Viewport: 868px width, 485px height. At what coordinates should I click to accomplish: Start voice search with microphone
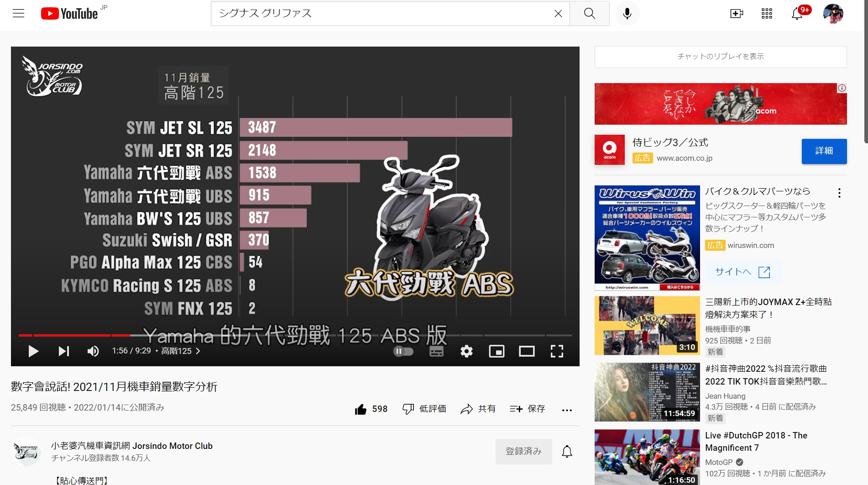pos(627,13)
